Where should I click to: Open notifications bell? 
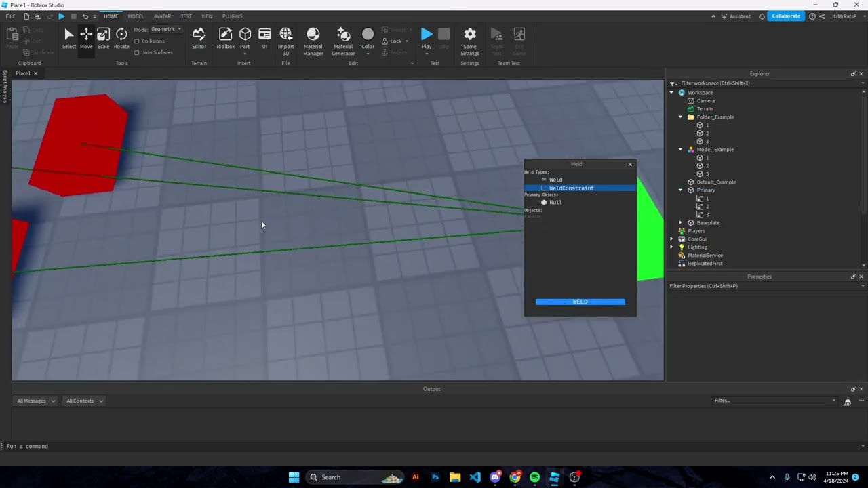pos(762,16)
